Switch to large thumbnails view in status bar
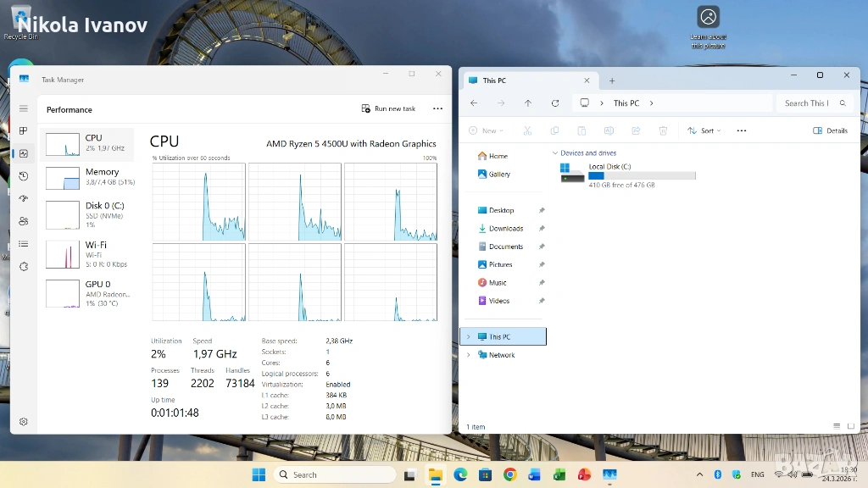This screenshot has height=488, width=868. click(x=849, y=426)
